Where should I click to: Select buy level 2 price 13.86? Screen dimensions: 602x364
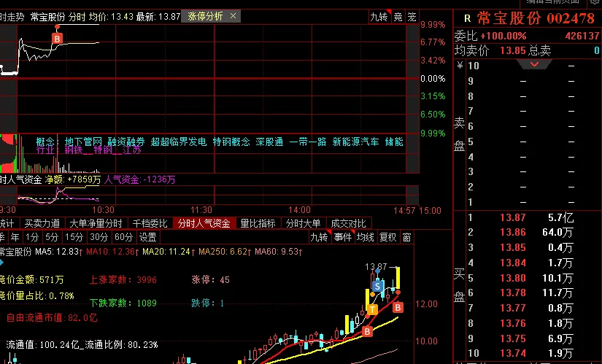coord(512,232)
